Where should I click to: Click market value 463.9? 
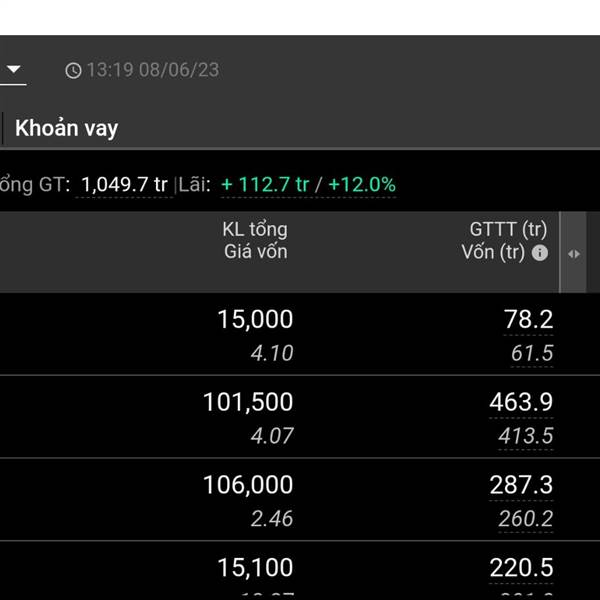coord(521,402)
